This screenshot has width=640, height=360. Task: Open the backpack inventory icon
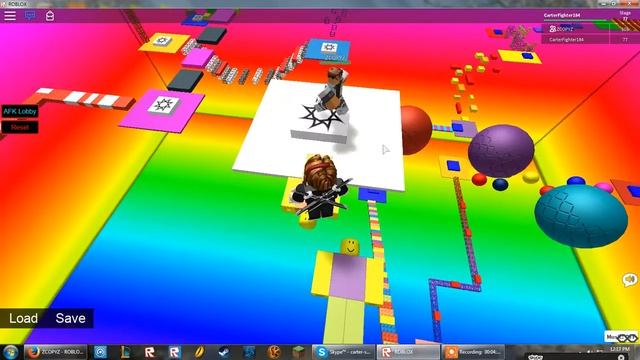pyautogui.click(x=50, y=16)
